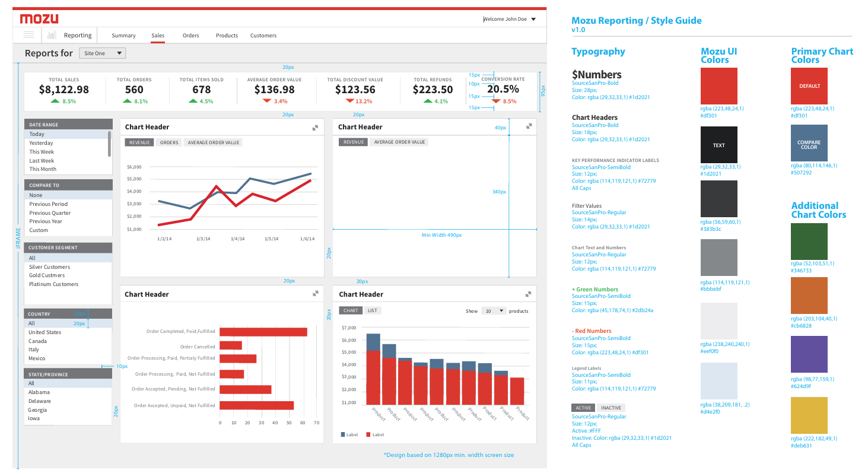Switch products panel to LIST view
Viewport: 868px width, 473px height.
[372, 310]
